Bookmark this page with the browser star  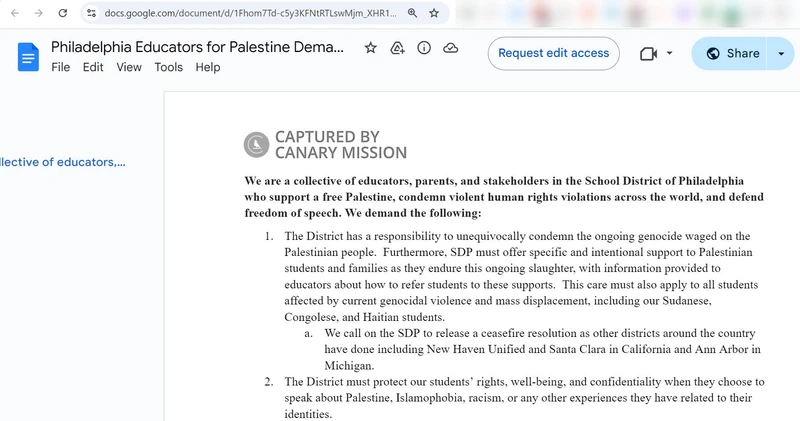[434, 14]
